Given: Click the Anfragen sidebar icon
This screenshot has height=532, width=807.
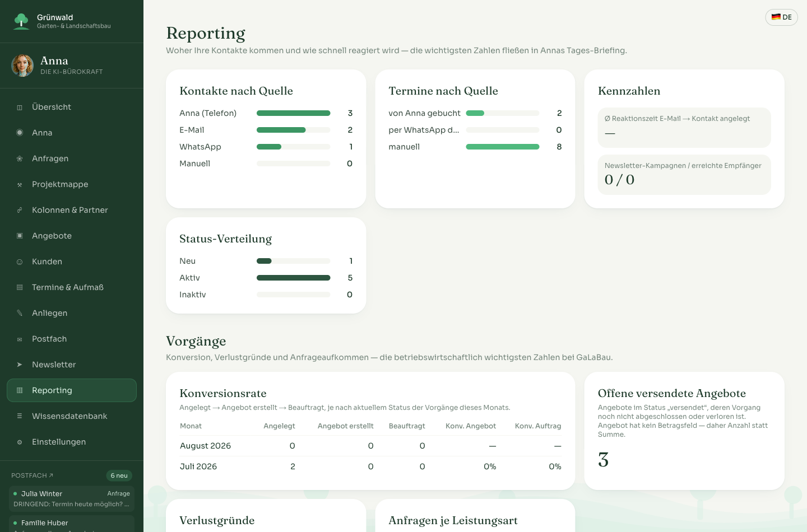Looking at the screenshot, I should coord(20,158).
